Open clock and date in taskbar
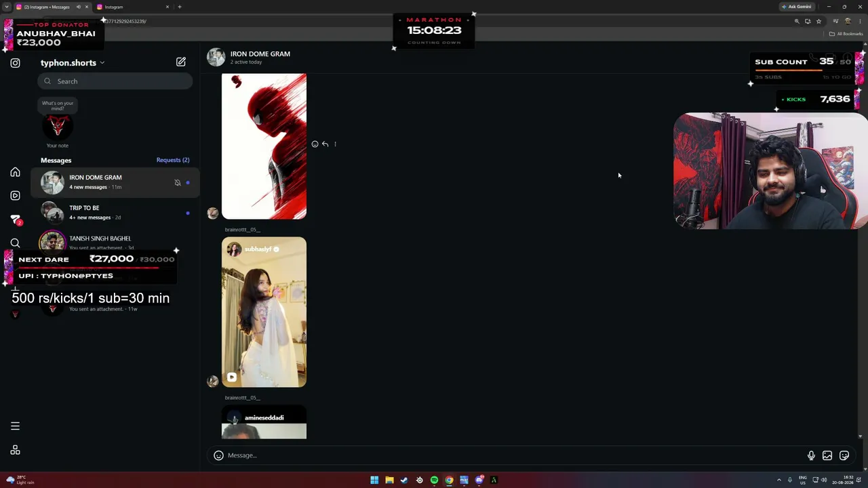The image size is (868, 488). pos(844,480)
